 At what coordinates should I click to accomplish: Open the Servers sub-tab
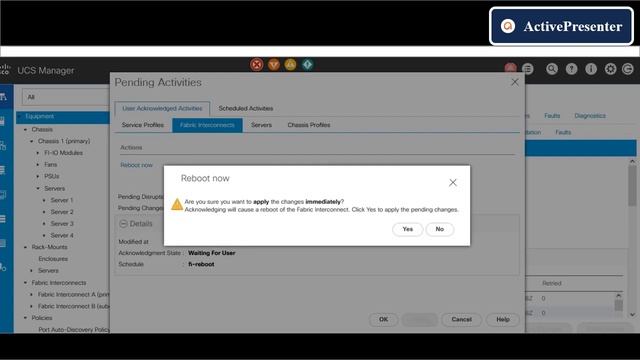261,125
